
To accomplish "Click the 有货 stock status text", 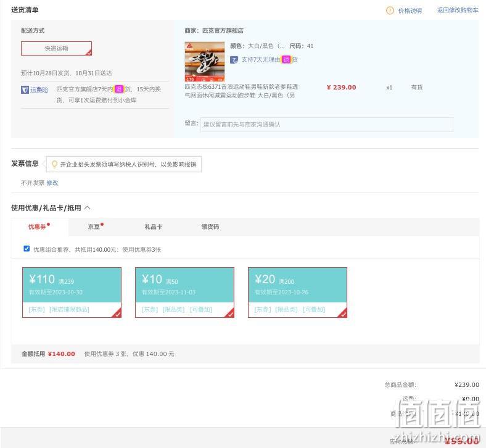I will (417, 88).
